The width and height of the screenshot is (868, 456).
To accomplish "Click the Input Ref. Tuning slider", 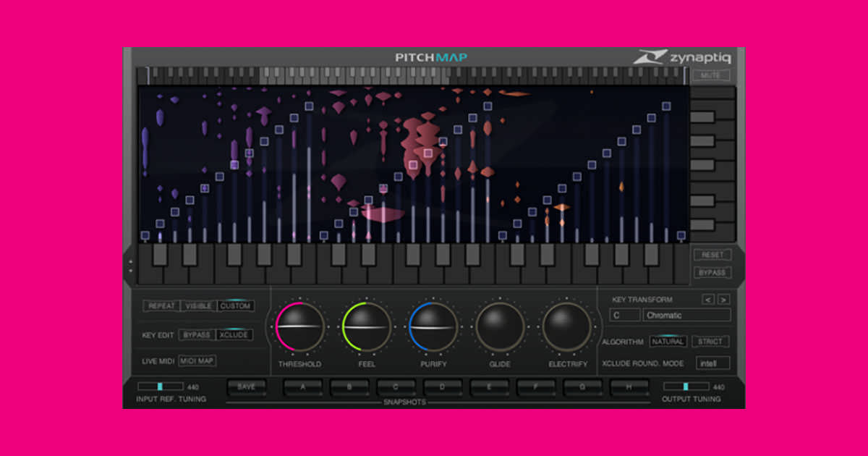I will coord(161,387).
